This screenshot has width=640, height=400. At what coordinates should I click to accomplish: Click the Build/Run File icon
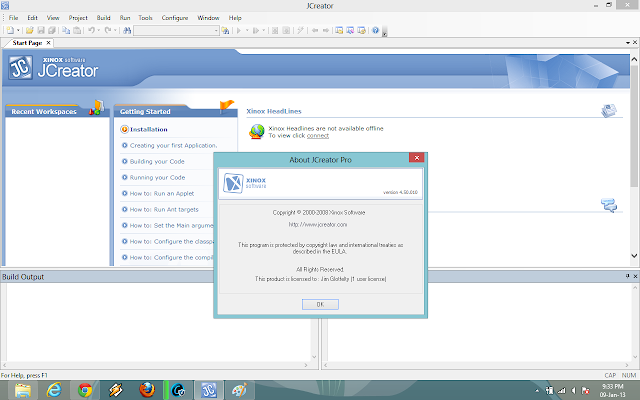[256, 30]
